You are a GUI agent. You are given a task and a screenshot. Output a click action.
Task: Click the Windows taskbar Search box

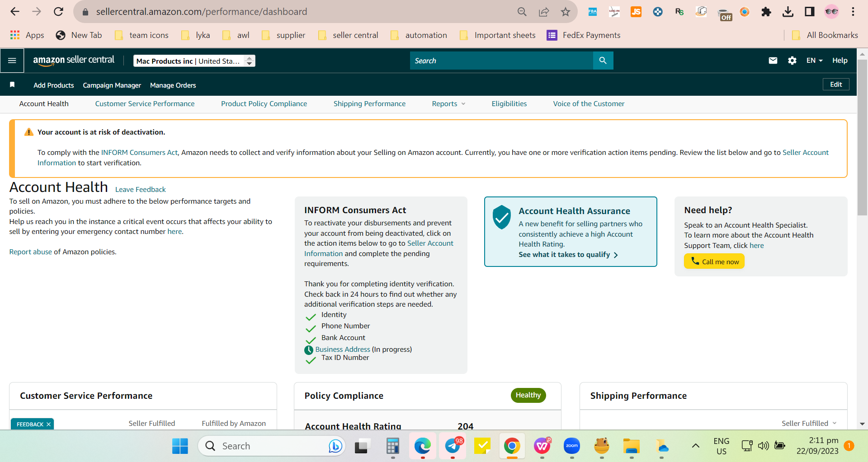[271, 446]
